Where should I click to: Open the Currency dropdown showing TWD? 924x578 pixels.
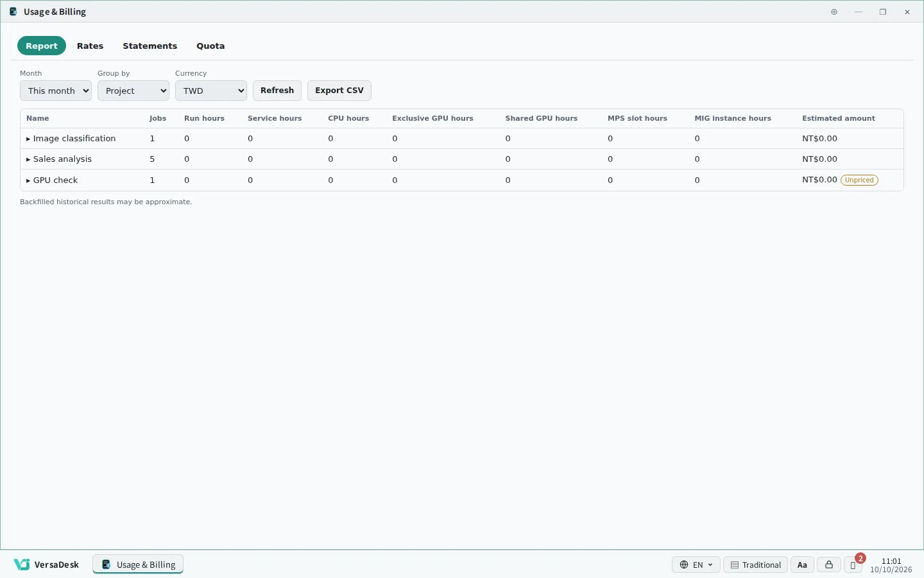pyautogui.click(x=211, y=91)
